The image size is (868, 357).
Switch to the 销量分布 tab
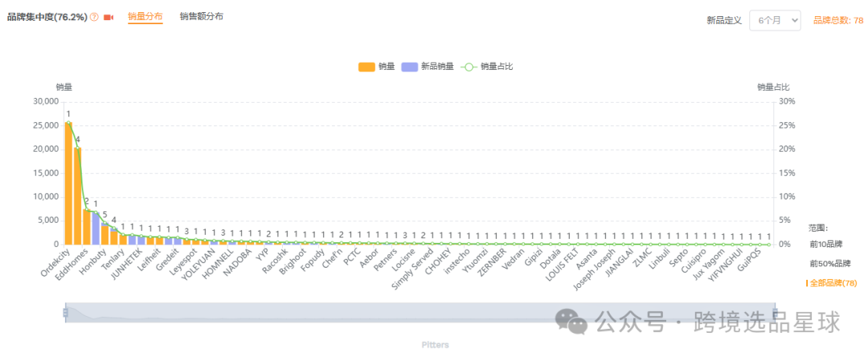[145, 16]
